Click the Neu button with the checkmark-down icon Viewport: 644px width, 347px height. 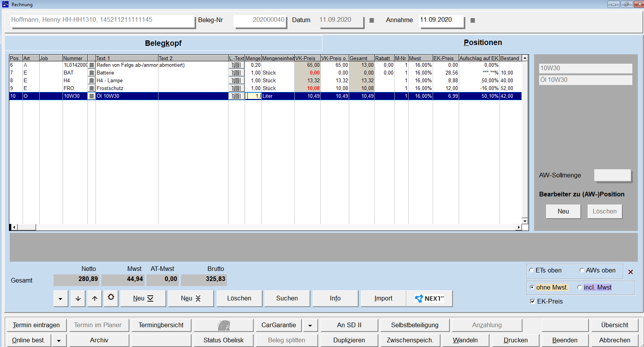tap(143, 298)
